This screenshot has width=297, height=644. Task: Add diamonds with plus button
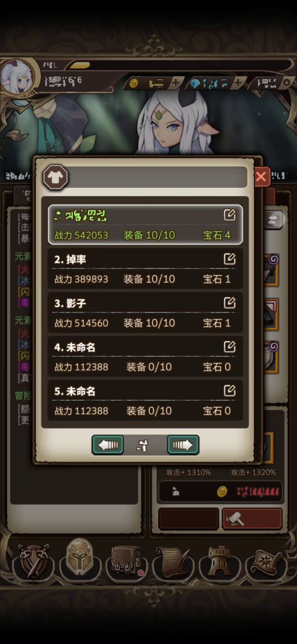click(239, 83)
